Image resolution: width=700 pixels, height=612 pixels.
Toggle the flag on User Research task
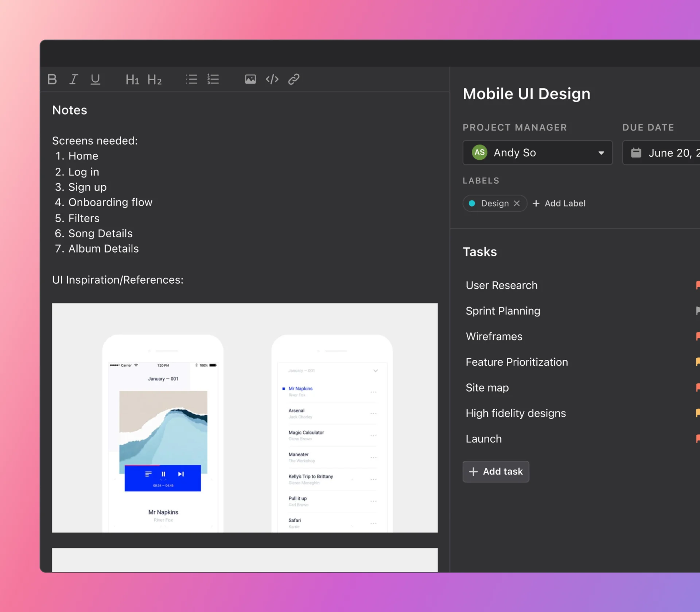697,285
